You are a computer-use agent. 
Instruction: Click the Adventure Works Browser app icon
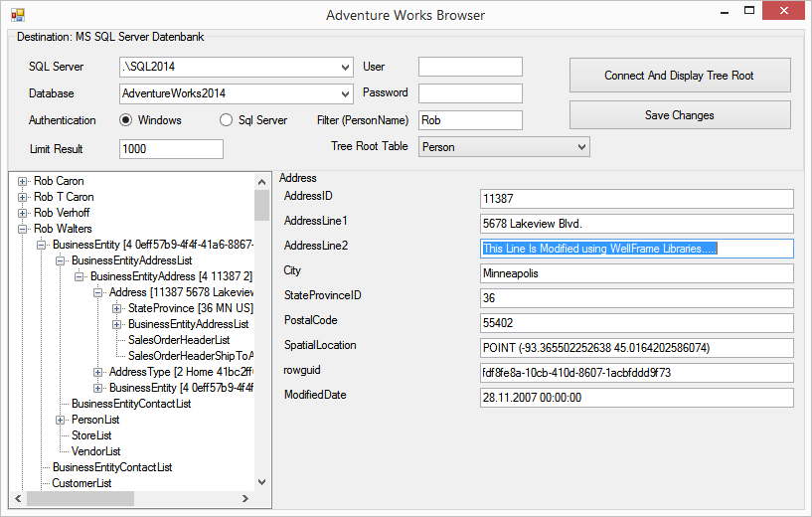(x=18, y=15)
